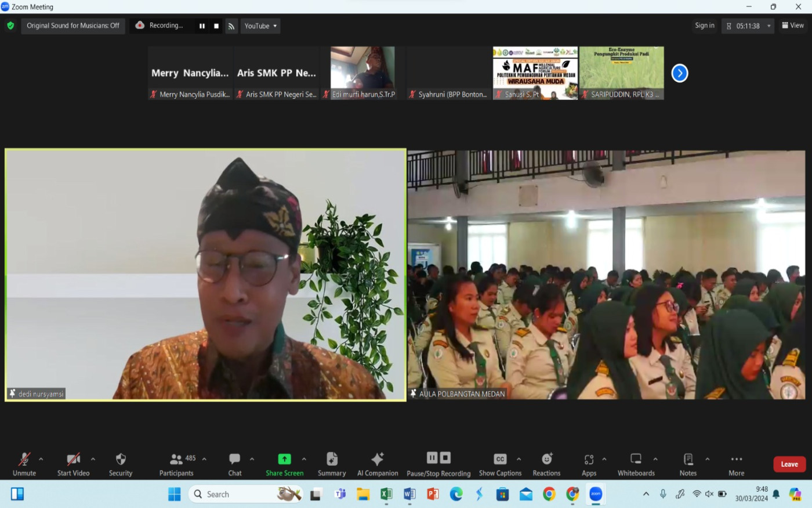Viewport: 812px width, 508px height.
Task: Toggle Start Video camera
Action: [73, 460]
